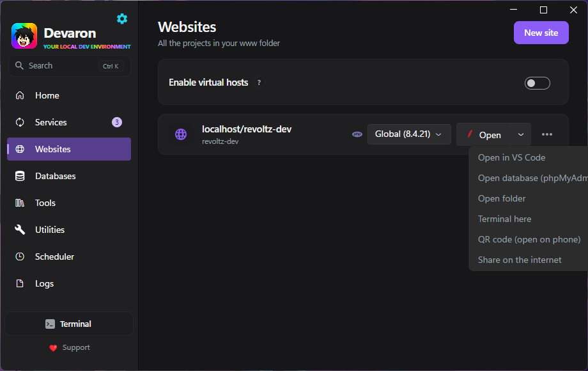
Task: Click the Databases cylinder icon
Action: (x=20, y=176)
